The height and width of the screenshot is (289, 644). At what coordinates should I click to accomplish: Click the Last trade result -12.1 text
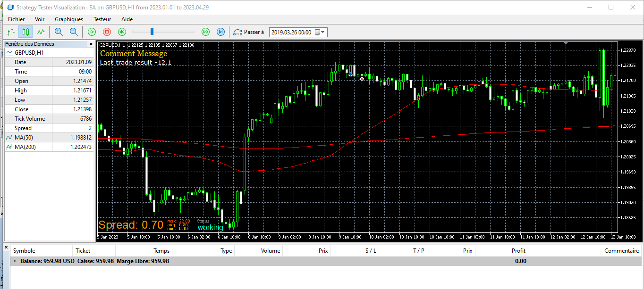[x=136, y=62]
